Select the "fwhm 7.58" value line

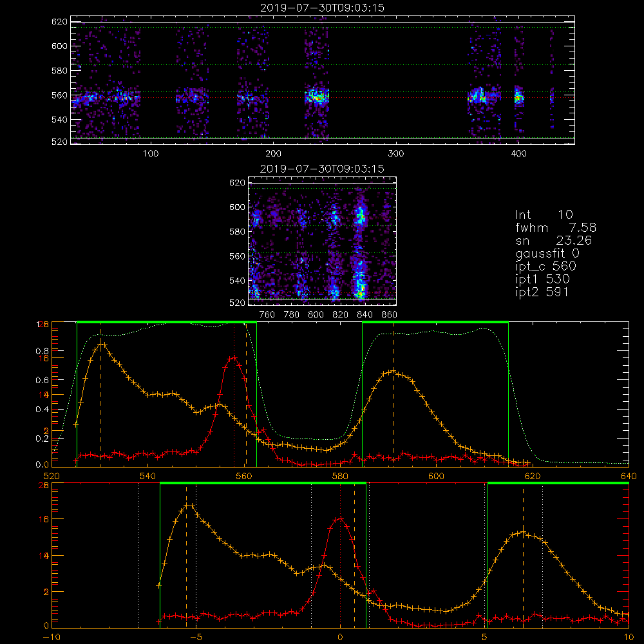click(556, 227)
